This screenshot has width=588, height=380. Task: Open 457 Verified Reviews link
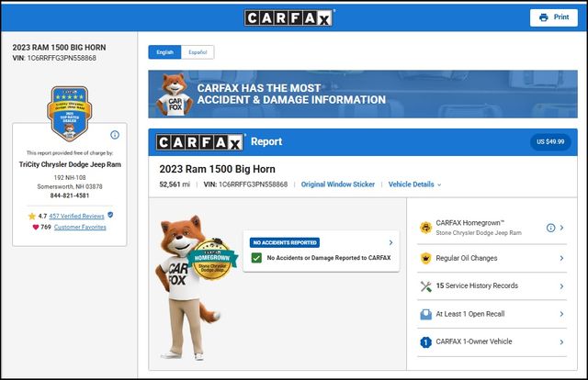click(x=76, y=216)
